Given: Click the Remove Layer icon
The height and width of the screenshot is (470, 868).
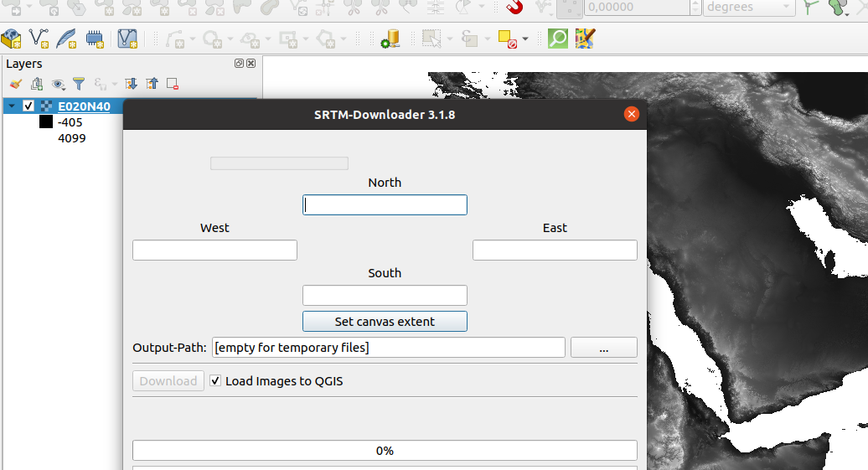Looking at the screenshot, I should (173, 84).
